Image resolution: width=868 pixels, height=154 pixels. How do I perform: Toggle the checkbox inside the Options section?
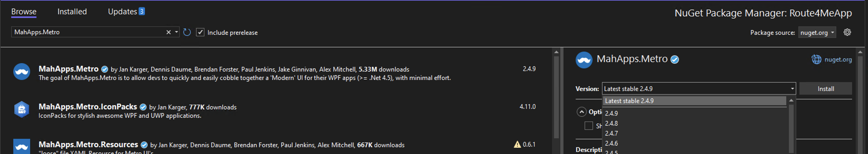tap(589, 125)
